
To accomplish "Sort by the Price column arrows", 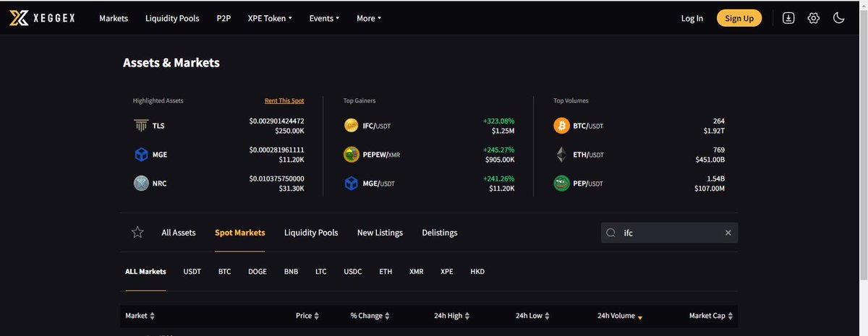I will [x=317, y=316].
